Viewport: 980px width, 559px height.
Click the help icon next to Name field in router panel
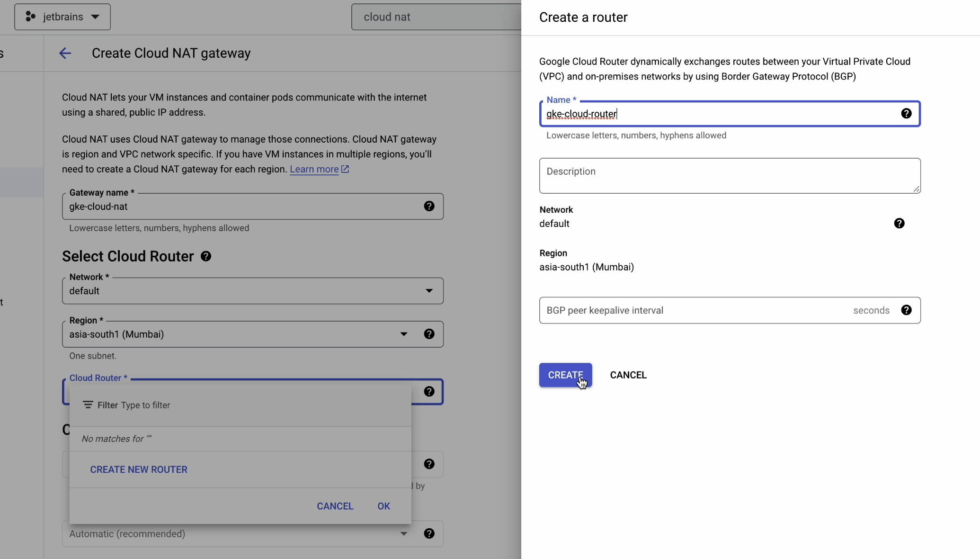tap(907, 113)
